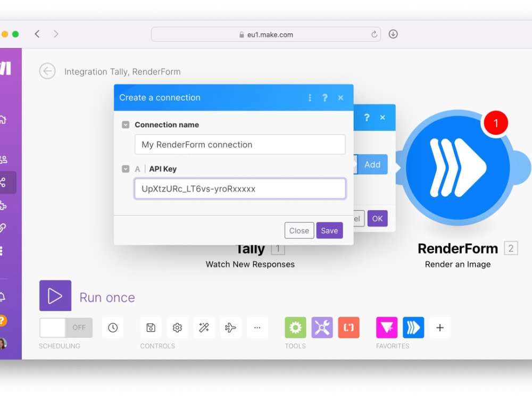Collapse the API Key field toggle
Screen dimensions: 532x399
point(126,169)
